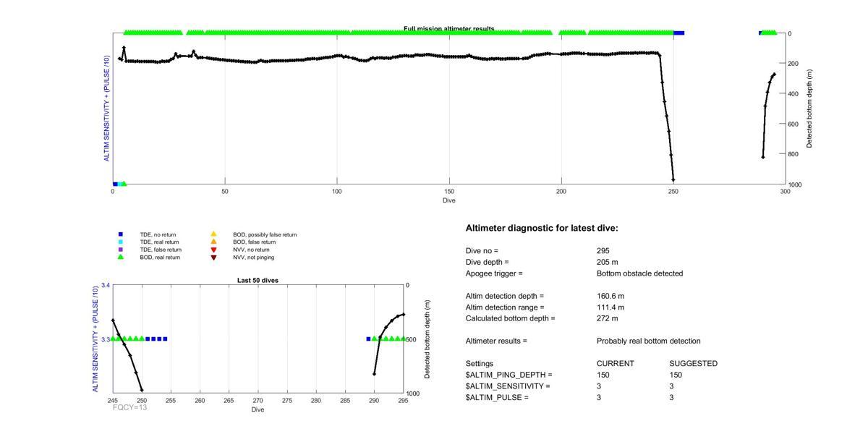Click the green triangle 'BOD, real return' legend marker
The width and height of the screenshot is (868, 442).
(121, 257)
